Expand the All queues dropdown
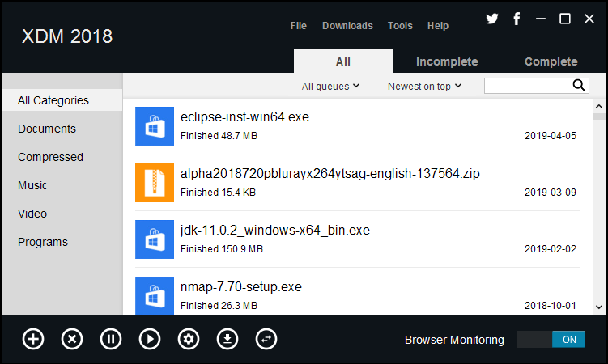Screen dimensions: 608x364 tap(330, 86)
